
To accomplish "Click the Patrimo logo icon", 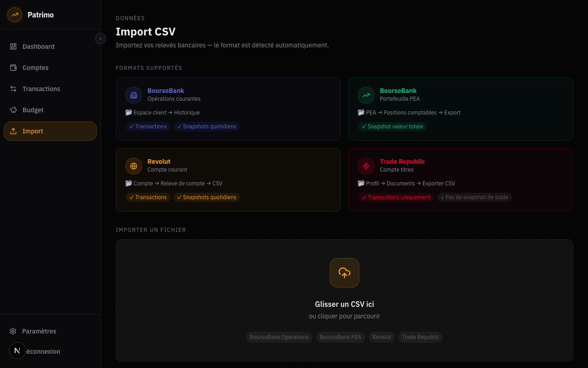I will tap(14, 14).
